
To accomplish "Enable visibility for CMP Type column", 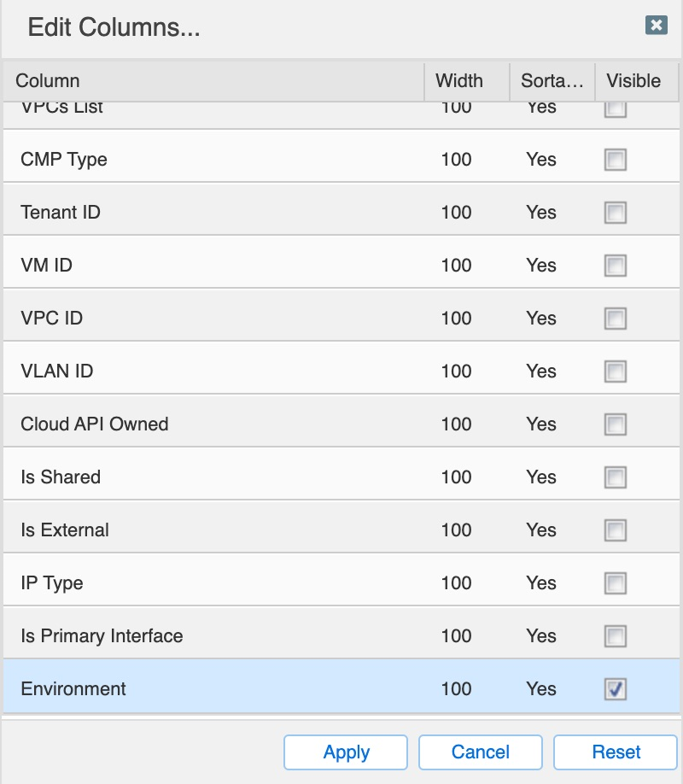I will pyautogui.click(x=616, y=160).
